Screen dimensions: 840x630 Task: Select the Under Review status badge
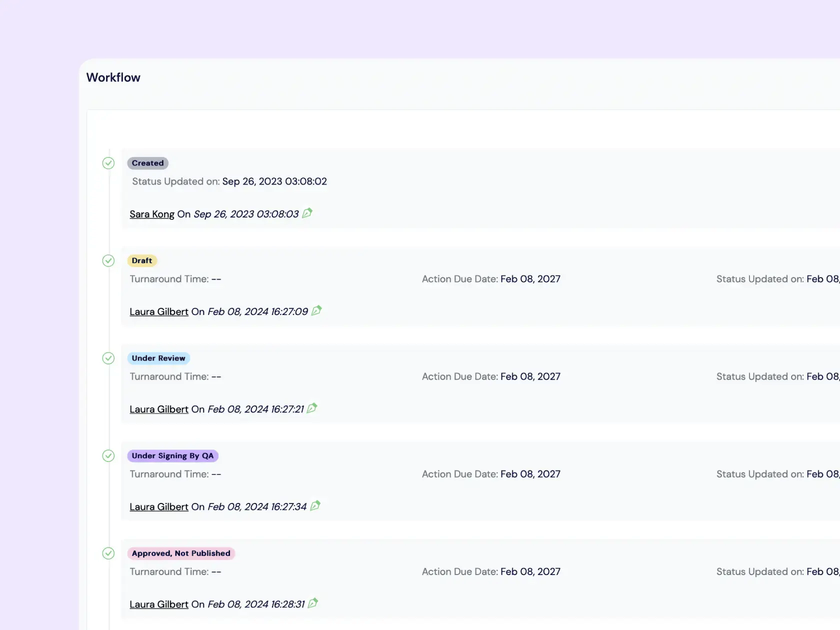point(158,358)
